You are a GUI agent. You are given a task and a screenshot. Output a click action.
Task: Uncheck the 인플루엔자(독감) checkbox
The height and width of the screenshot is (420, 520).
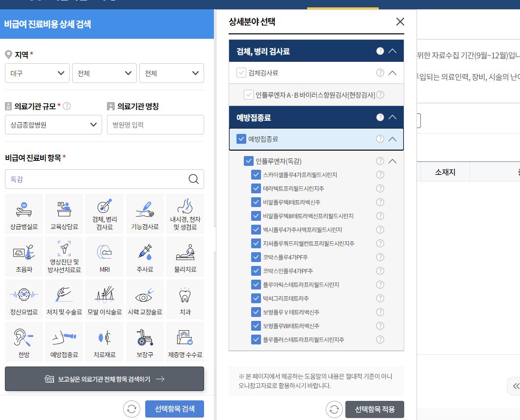(248, 161)
